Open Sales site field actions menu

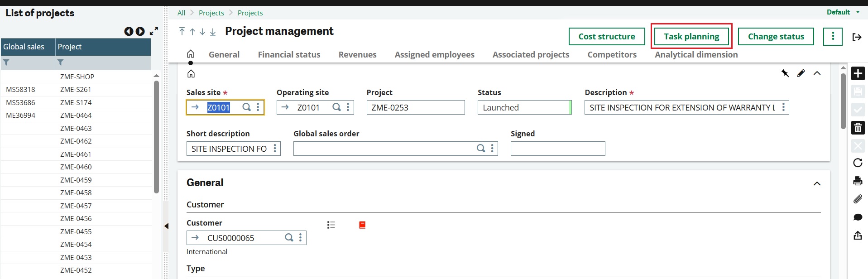coord(258,107)
